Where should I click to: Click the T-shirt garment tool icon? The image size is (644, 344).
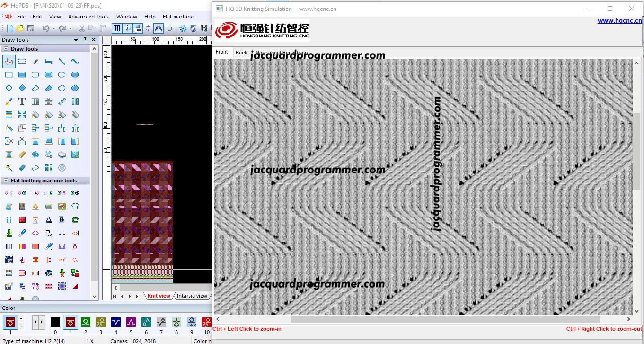pyautogui.click(x=75, y=206)
